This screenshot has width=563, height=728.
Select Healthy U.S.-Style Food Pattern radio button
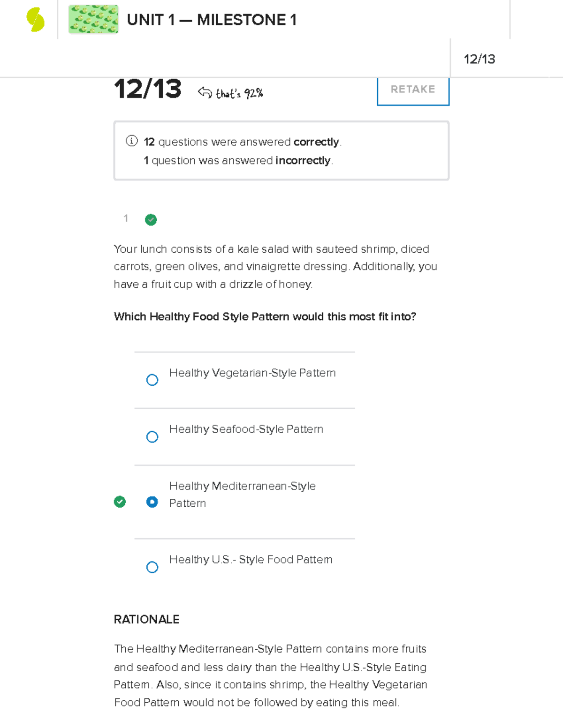click(x=152, y=567)
